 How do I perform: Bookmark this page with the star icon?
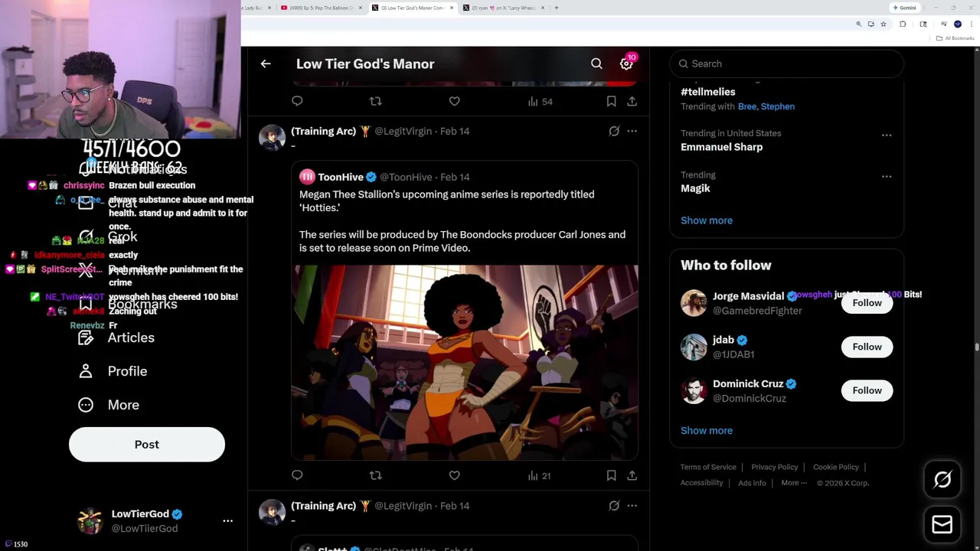click(884, 24)
